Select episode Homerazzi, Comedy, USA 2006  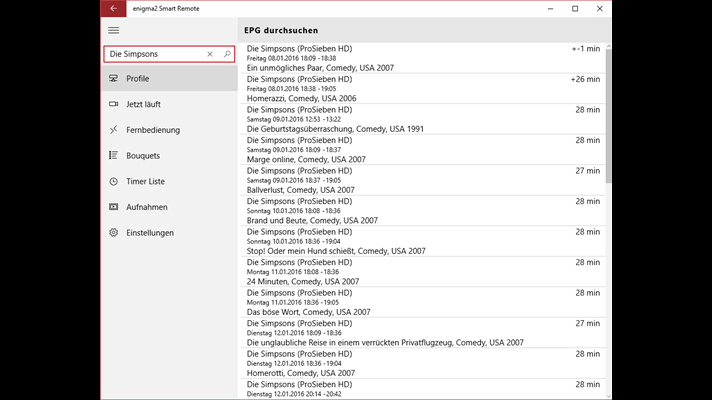coord(422,89)
